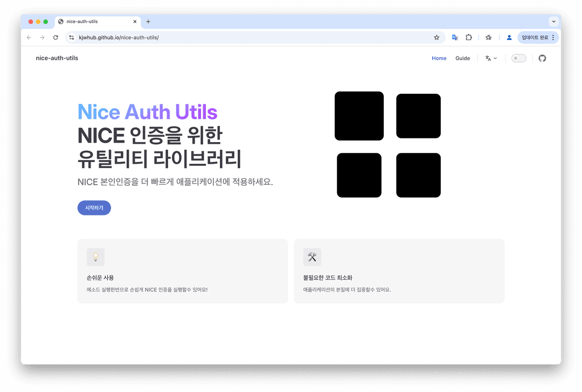Click the bottom-right black hero square

(418, 175)
